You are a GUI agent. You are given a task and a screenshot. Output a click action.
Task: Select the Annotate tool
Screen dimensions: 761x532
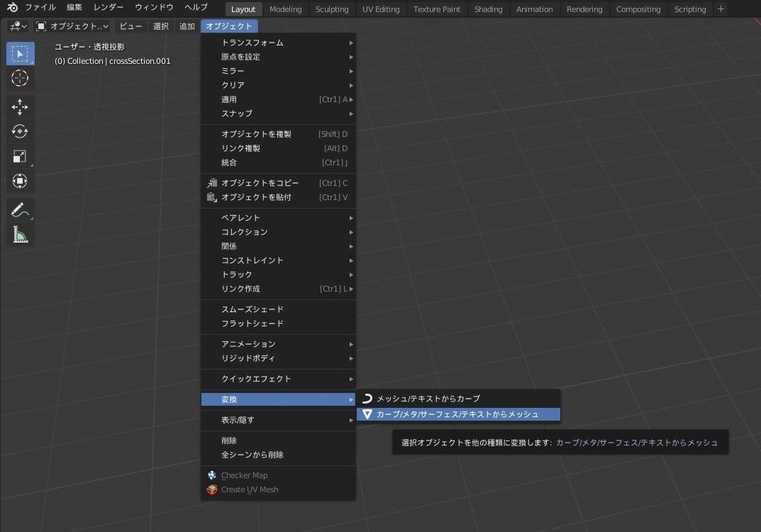[x=20, y=210]
